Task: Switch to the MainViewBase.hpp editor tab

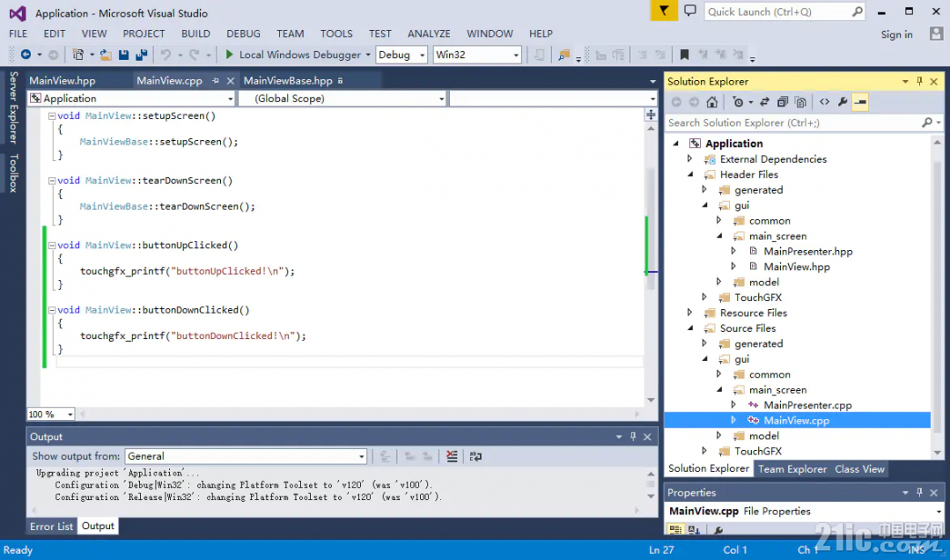Action: [x=288, y=81]
